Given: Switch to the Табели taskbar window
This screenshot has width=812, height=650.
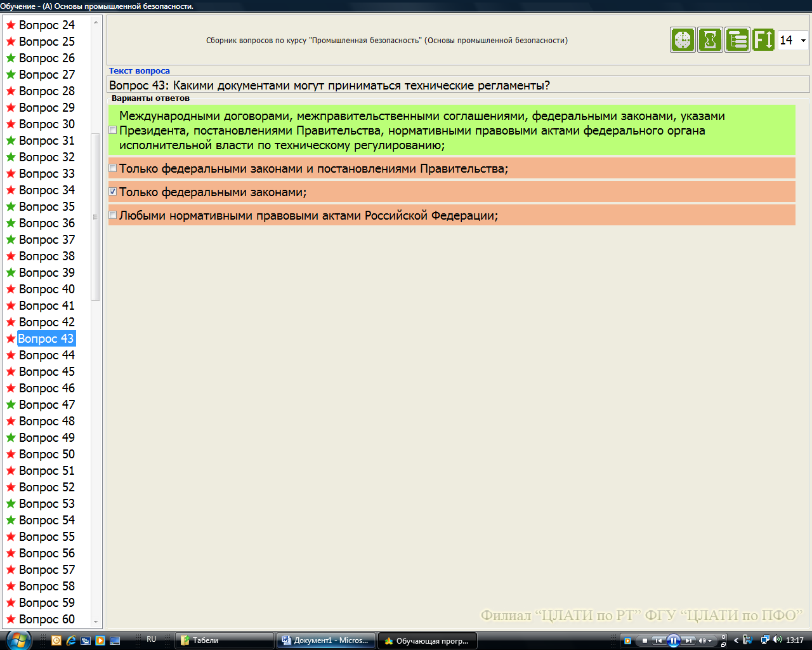Looking at the screenshot, I should (x=225, y=640).
